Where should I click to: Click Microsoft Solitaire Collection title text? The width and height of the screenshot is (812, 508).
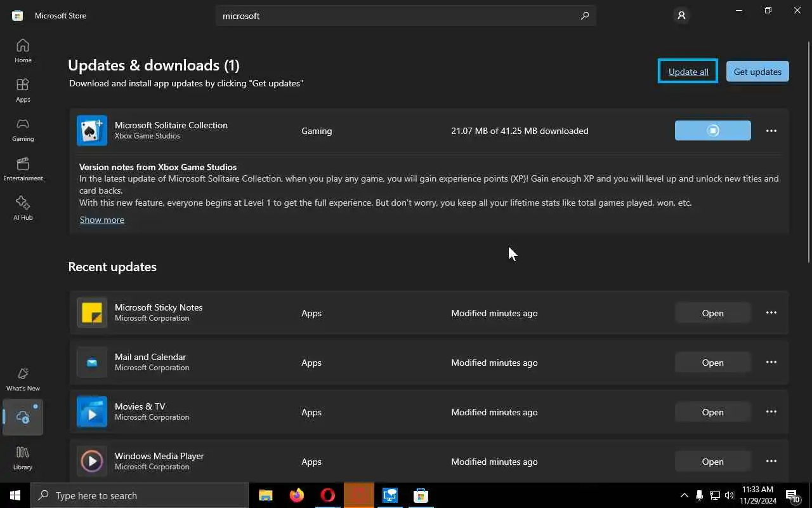tap(171, 125)
